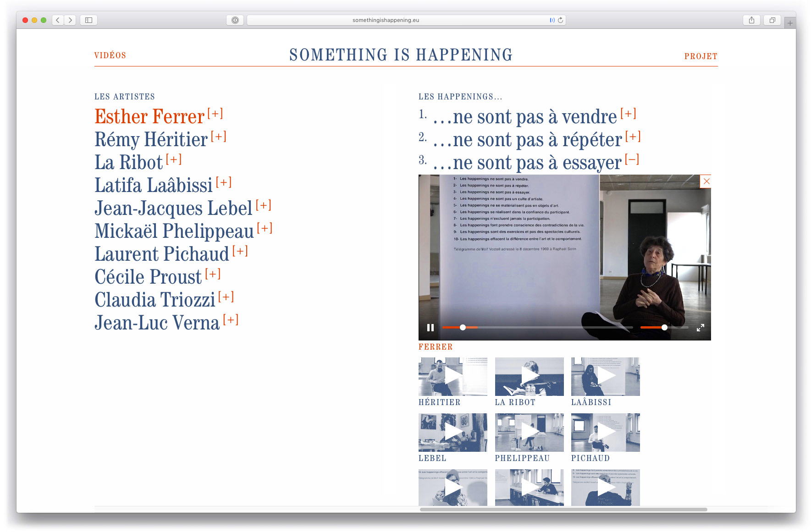Expand Jean-Luc Verna with the [+] toggle

pos(231,320)
